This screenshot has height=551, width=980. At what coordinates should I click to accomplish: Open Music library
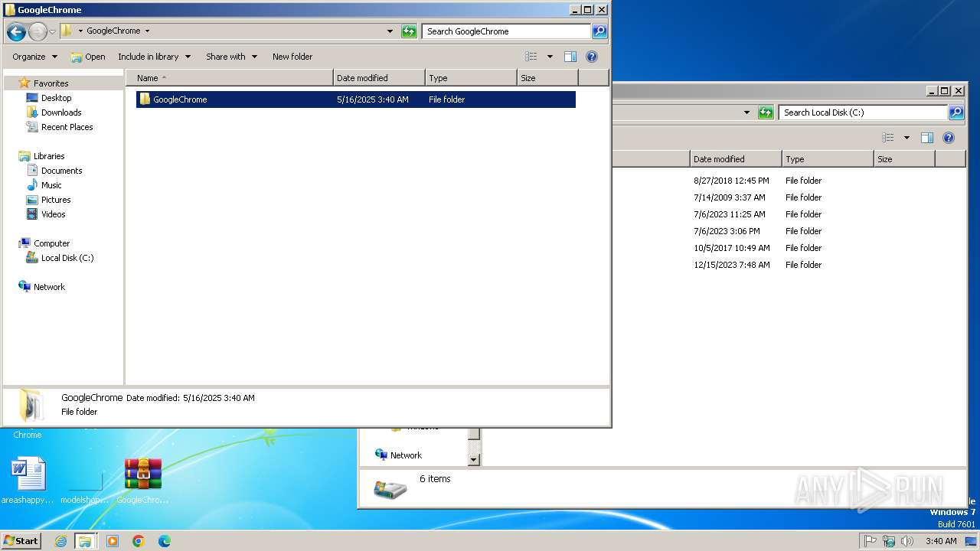point(51,185)
